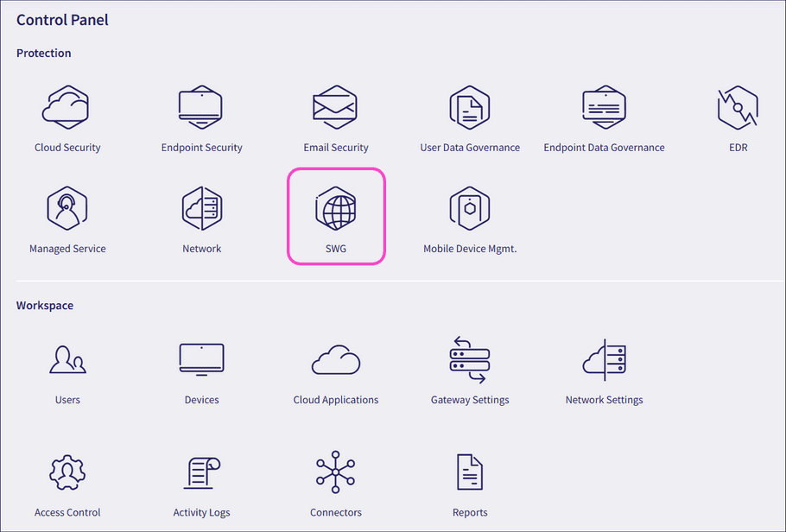The width and height of the screenshot is (786, 532).
Task: Select the Endpoint Security monitor icon
Action: (201, 107)
